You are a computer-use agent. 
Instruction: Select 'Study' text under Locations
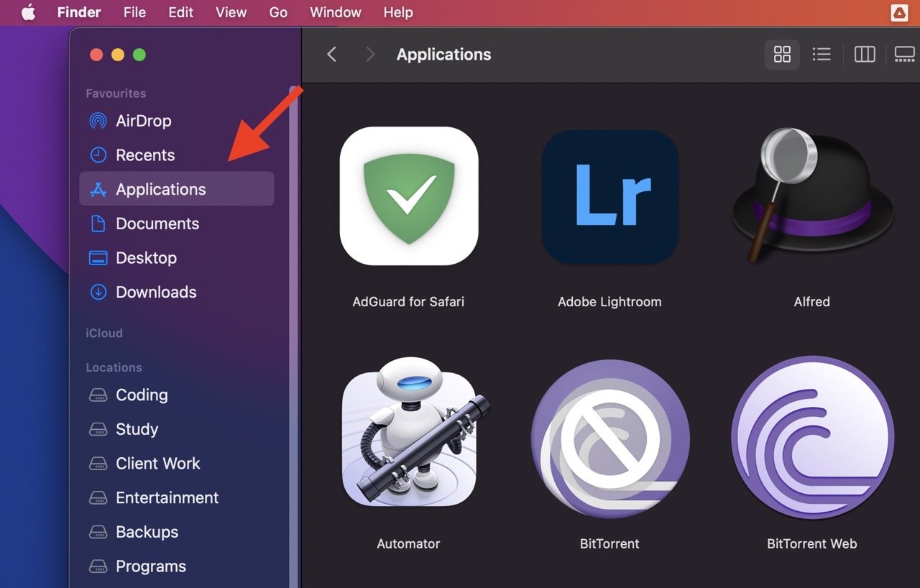137,429
